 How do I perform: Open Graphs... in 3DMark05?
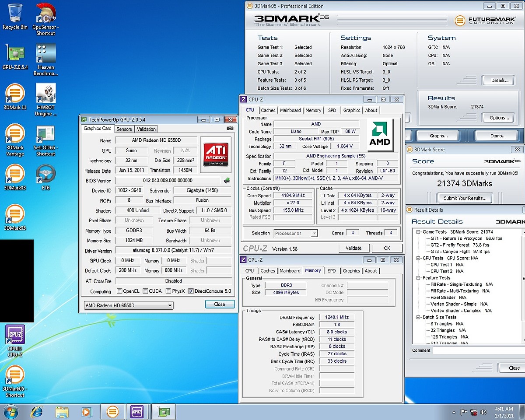pos(438,136)
